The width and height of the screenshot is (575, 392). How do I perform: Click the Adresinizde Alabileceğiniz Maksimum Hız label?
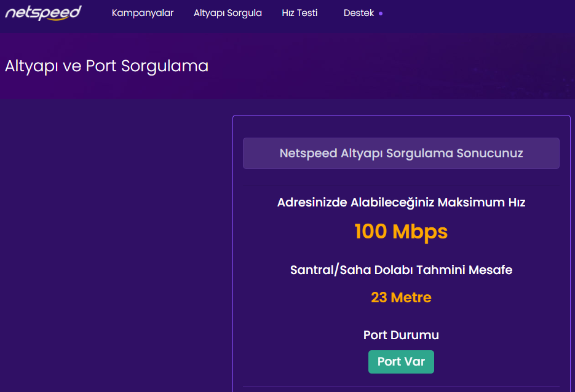coord(401,202)
